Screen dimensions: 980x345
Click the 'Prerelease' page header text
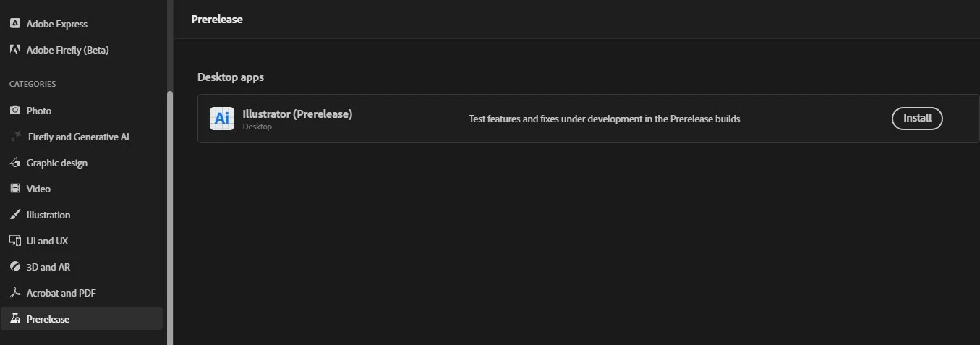pyautogui.click(x=217, y=20)
